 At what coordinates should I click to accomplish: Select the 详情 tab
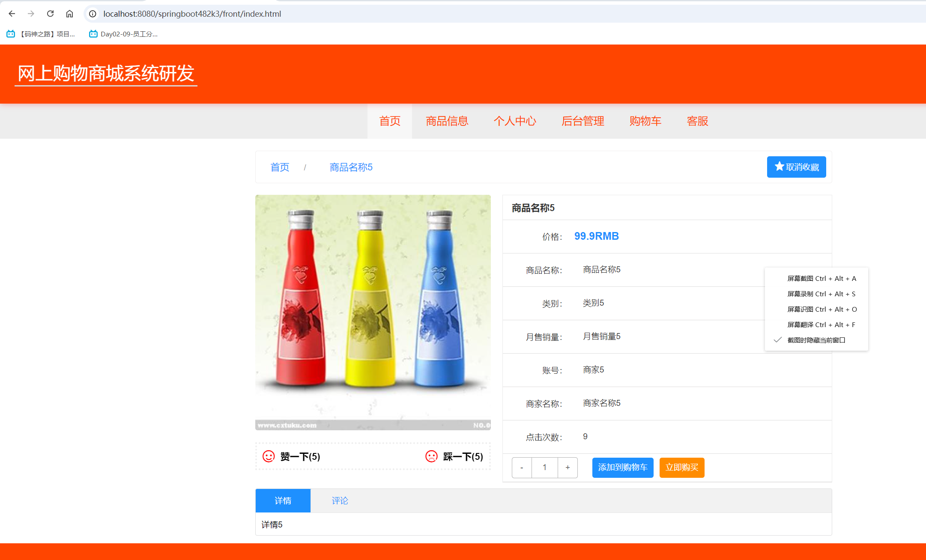point(283,500)
